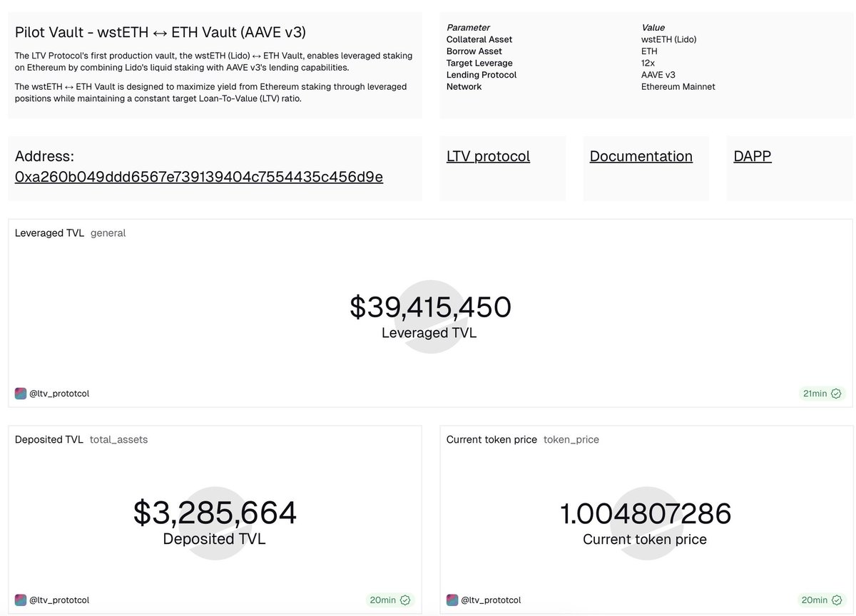The height and width of the screenshot is (616, 856).
Task: Click the 20min refresh text in Current token price
Action: pos(815,600)
